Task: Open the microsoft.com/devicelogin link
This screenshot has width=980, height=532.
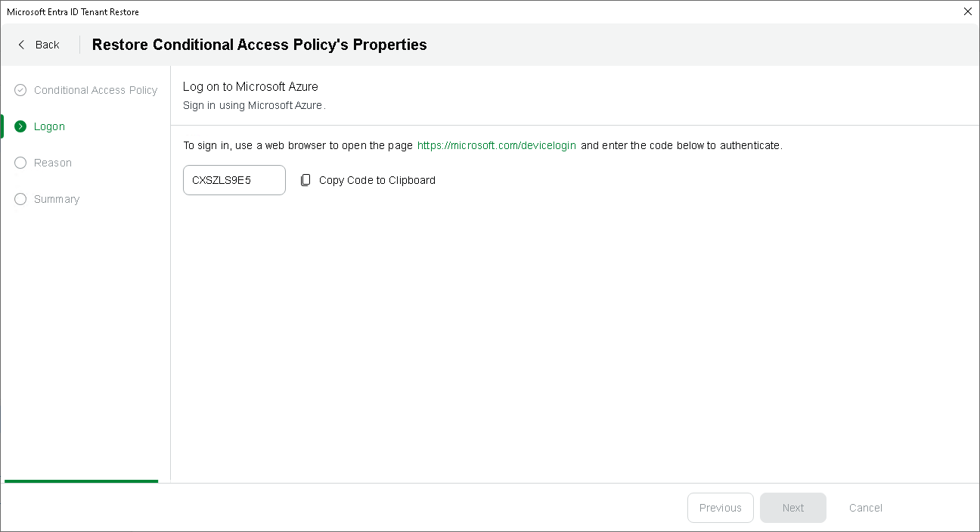Action: (497, 145)
